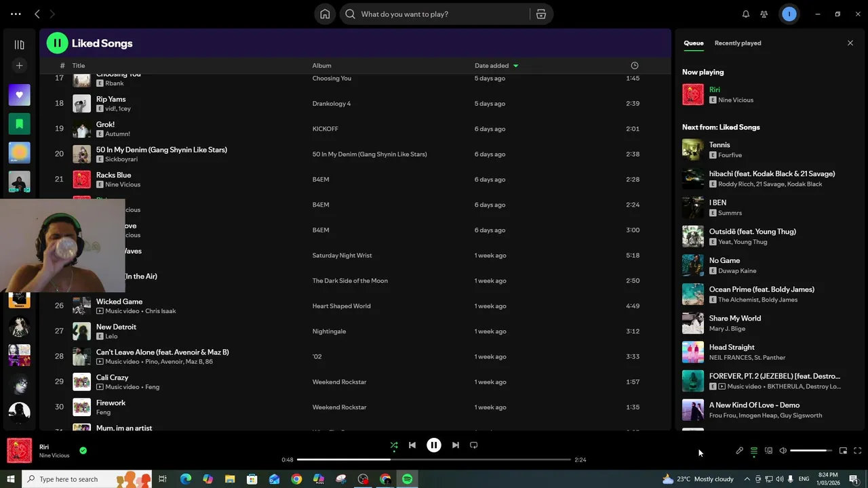The width and height of the screenshot is (868, 488).
Task: Sort by the Album column header
Action: pyautogui.click(x=321, y=66)
